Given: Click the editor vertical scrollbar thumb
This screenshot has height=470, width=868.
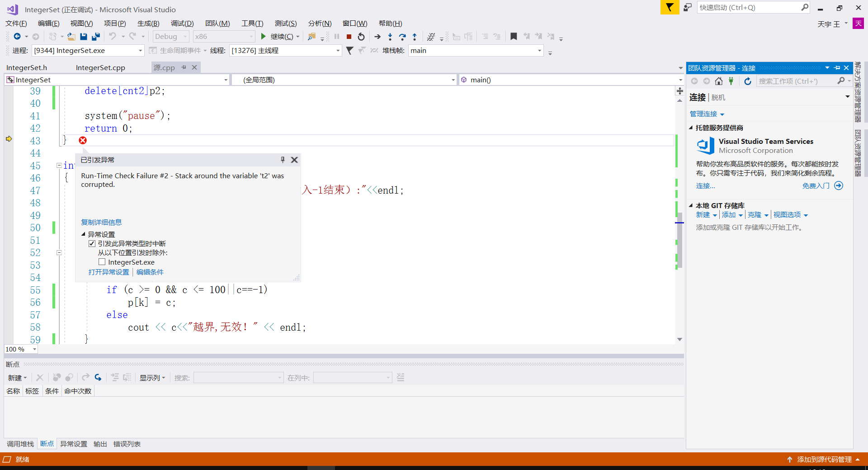Looking at the screenshot, I should [679, 240].
